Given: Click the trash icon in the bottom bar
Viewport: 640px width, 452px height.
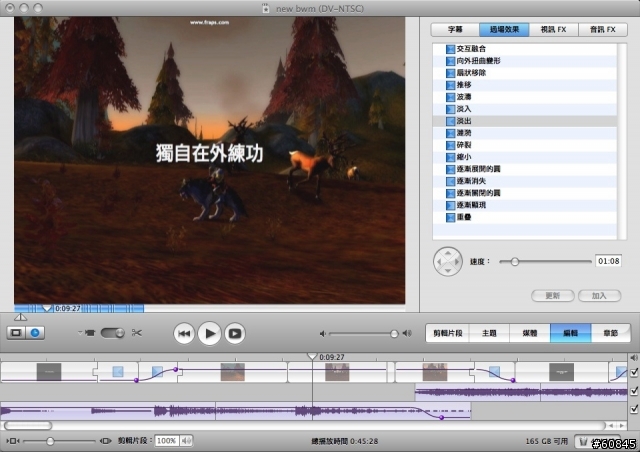Looking at the screenshot, I should 584,441.
